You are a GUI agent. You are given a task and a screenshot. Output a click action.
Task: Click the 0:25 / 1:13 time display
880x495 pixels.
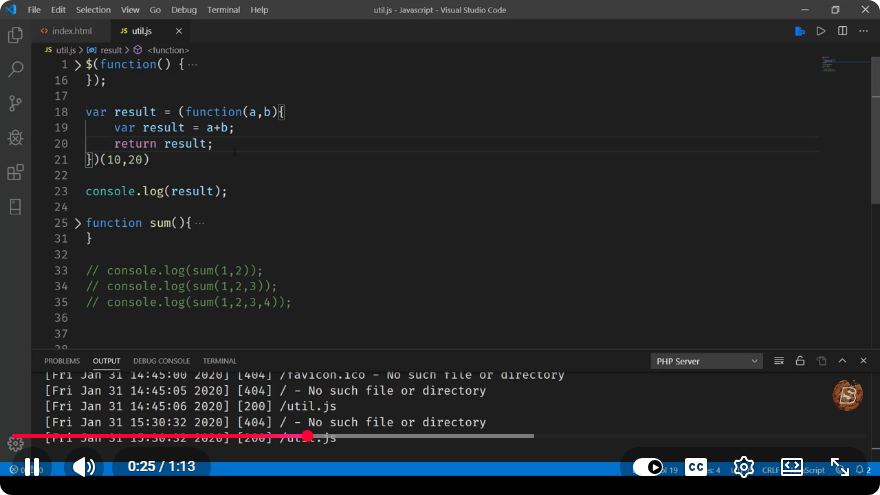[162, 466]
